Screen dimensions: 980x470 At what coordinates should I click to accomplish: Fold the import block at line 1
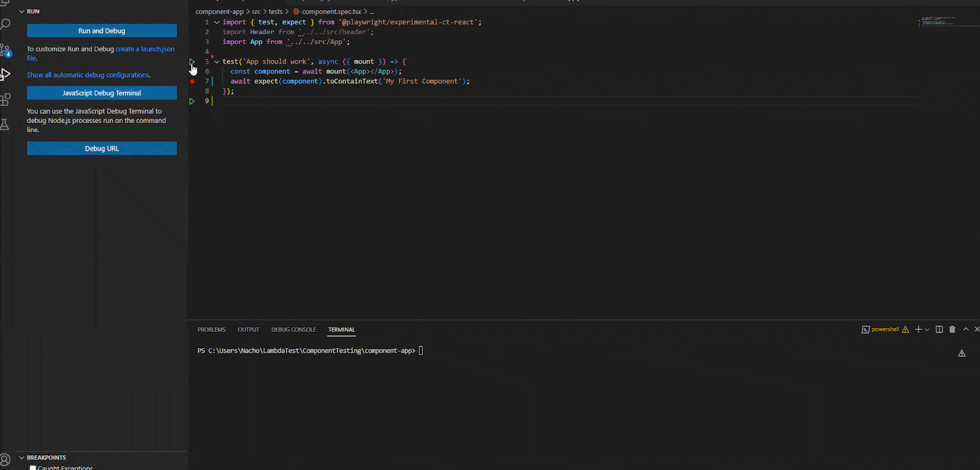(217, 22)
